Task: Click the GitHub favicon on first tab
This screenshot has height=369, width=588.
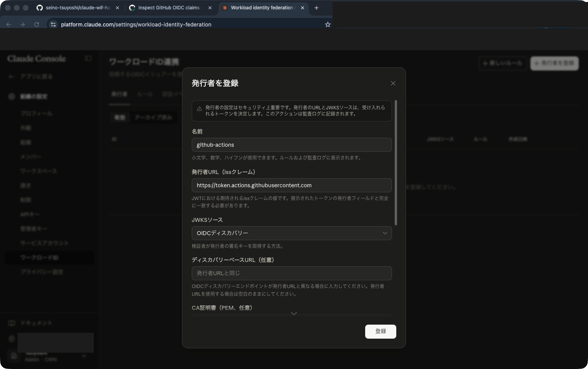Action: [39, 8]
